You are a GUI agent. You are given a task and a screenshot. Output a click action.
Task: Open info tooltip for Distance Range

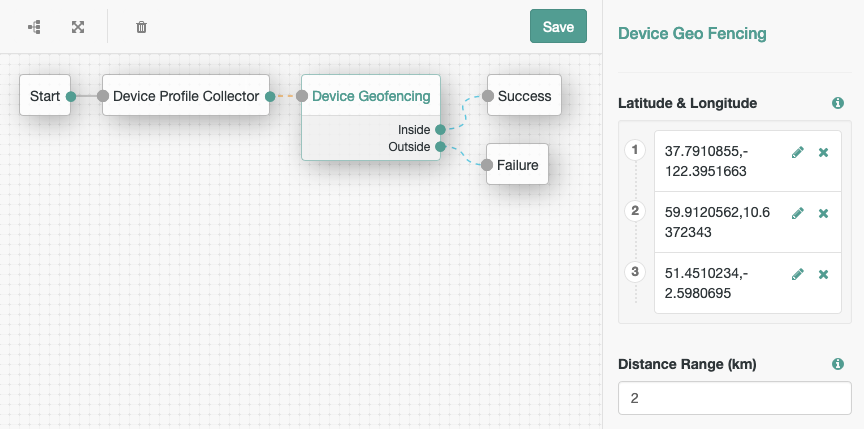click(838, 363)
